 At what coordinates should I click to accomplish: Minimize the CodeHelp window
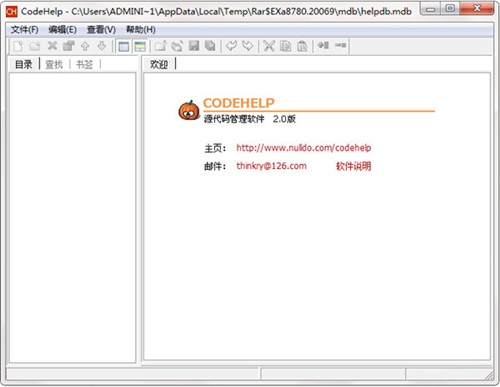[430, 9]
